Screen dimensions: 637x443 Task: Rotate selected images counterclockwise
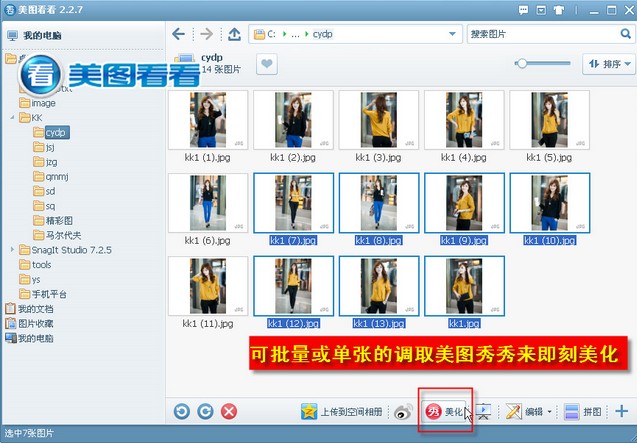[182, 411]
